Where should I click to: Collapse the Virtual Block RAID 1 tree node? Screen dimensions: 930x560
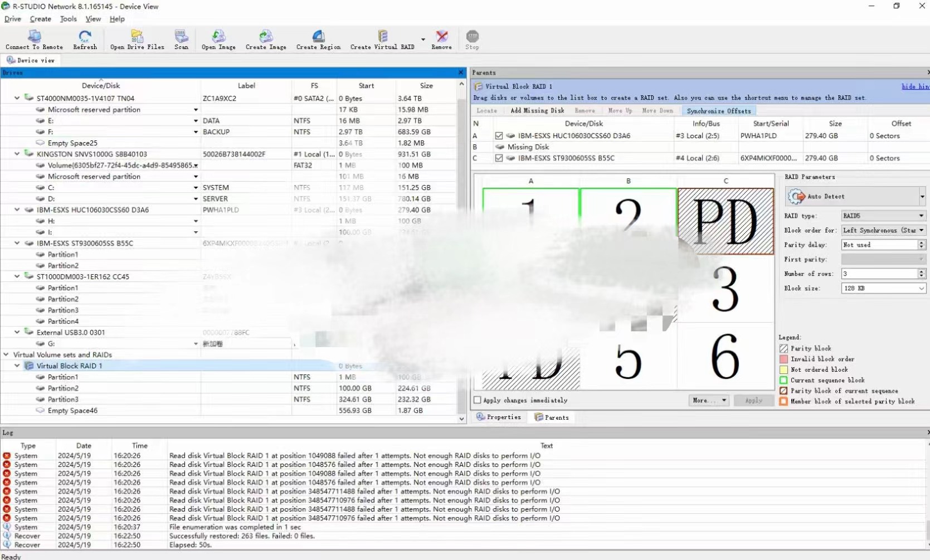click(x=17, y=366)
